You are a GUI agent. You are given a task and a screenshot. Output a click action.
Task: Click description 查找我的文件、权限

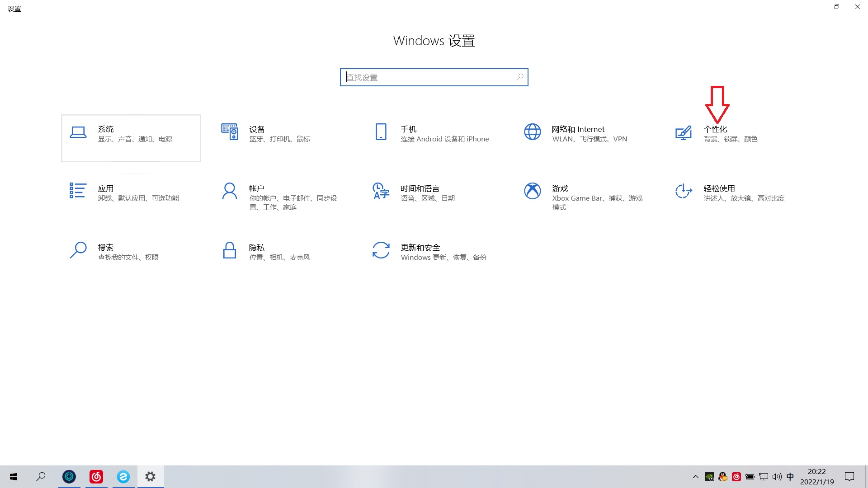coord(128,258)
